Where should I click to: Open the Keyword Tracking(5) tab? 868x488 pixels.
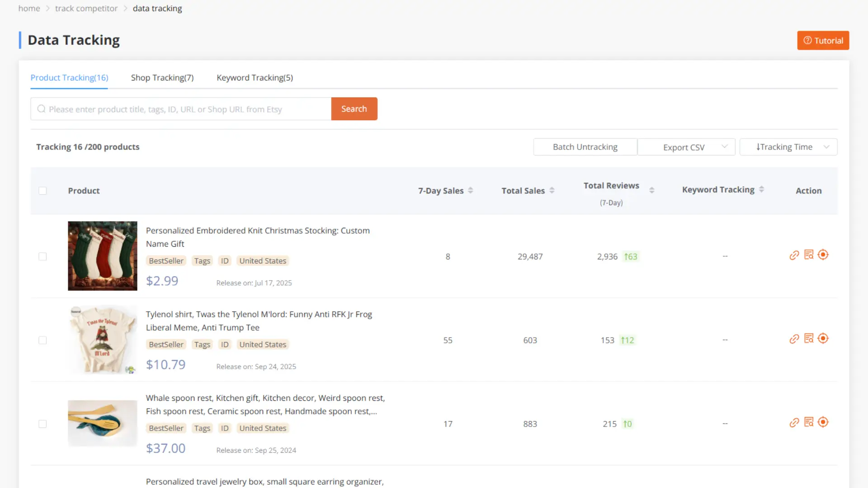click(255, 77)
